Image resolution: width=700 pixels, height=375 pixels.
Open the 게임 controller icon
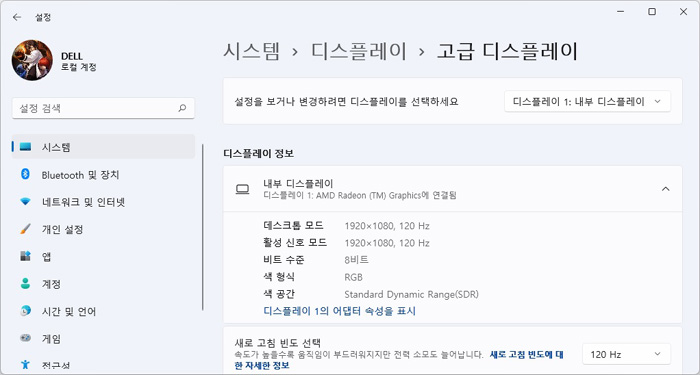tap(25, 338)
